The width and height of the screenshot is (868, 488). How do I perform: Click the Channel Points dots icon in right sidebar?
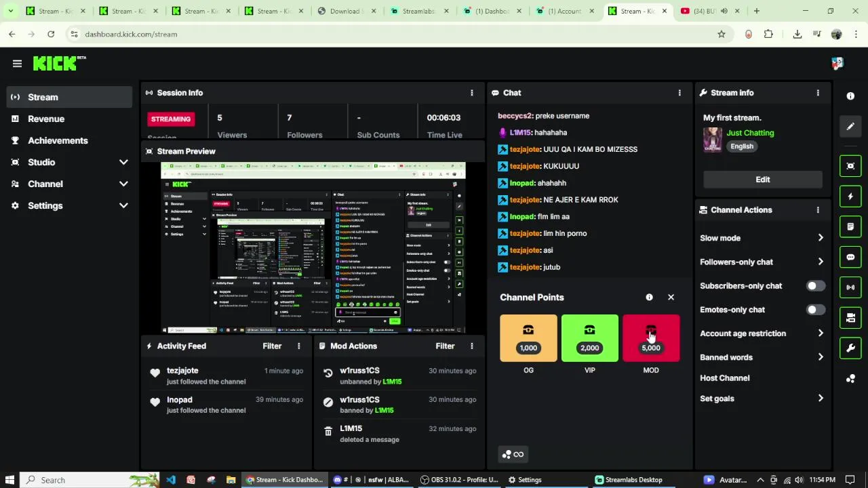point(850,379)
